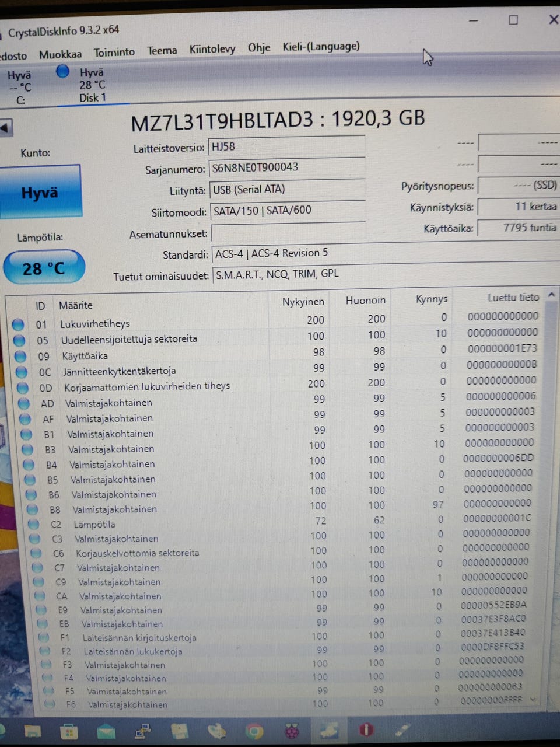
Task: Open the Kieli-(Language) menu
Action: tap(321, 46)
